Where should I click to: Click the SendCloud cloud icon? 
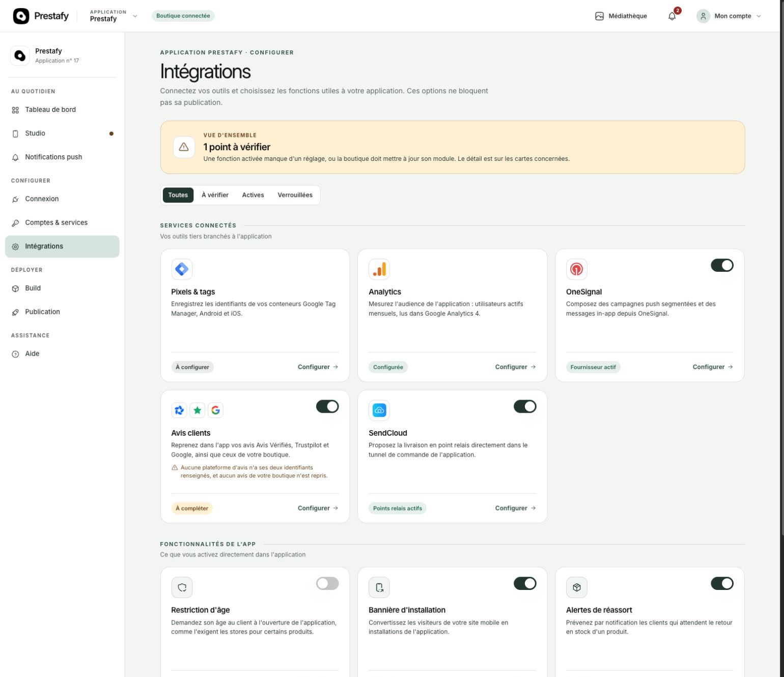click(379, 410)
